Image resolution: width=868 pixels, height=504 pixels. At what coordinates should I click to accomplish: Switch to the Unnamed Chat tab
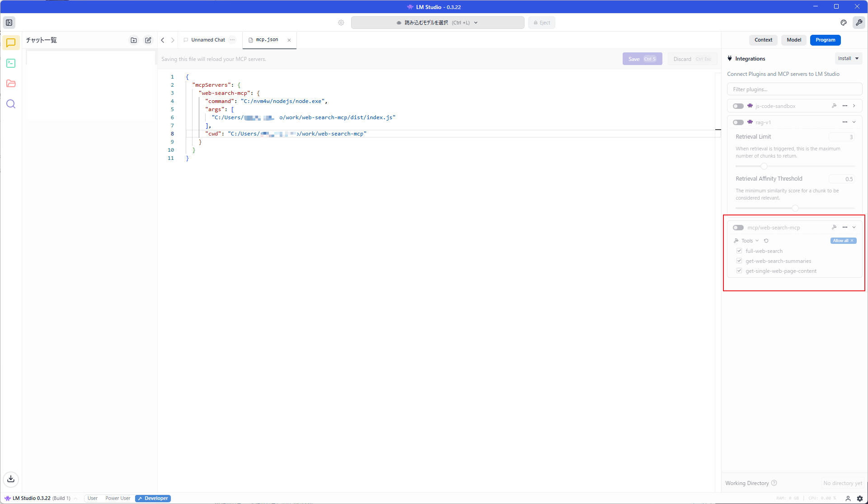coord(208,40)
